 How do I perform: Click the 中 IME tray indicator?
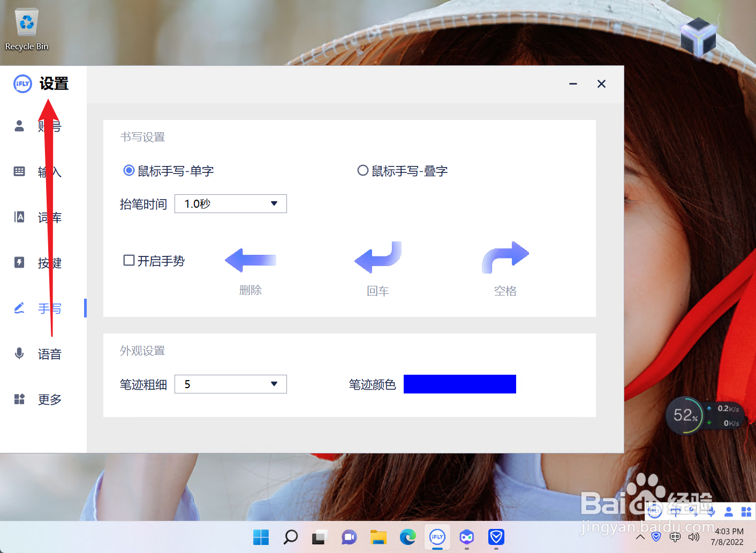[675, 536]
